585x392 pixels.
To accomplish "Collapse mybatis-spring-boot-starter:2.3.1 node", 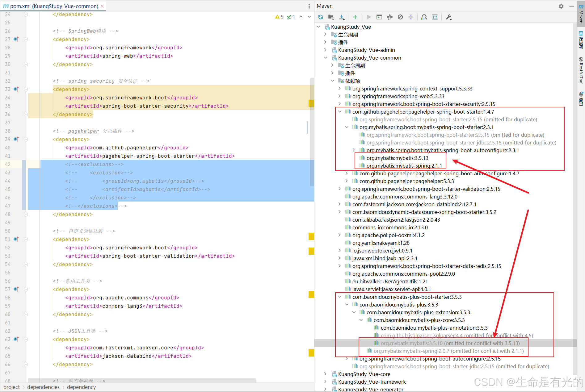I will 347,127.
